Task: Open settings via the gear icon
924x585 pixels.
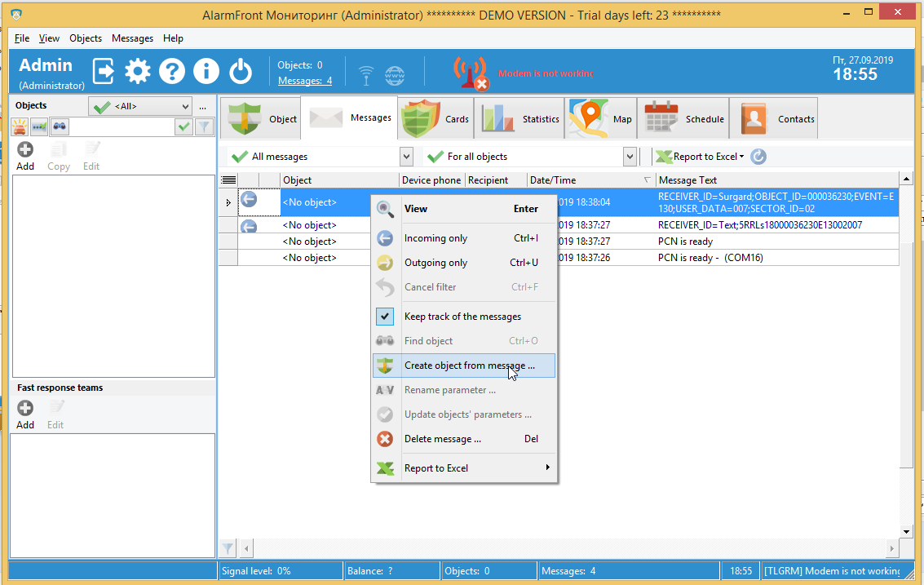Action: tap(137, 71)
